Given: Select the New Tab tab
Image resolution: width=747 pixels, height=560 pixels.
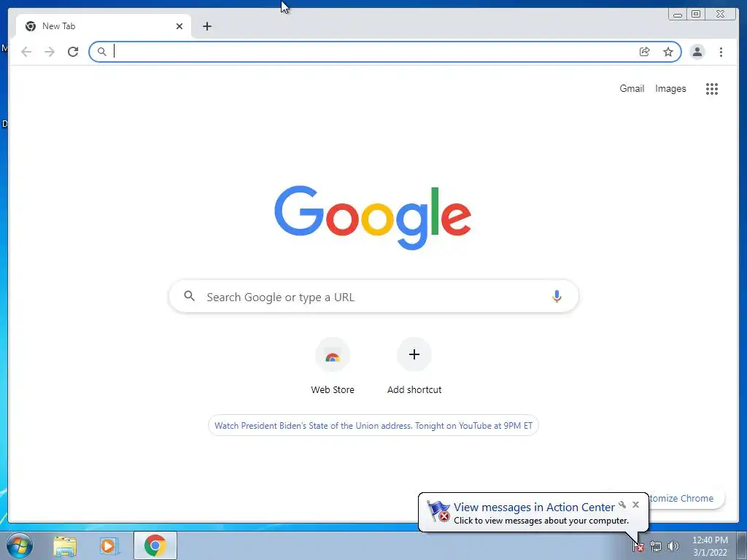Looking at the screenshot, I should pyautogui.click(x=104, y=26).
